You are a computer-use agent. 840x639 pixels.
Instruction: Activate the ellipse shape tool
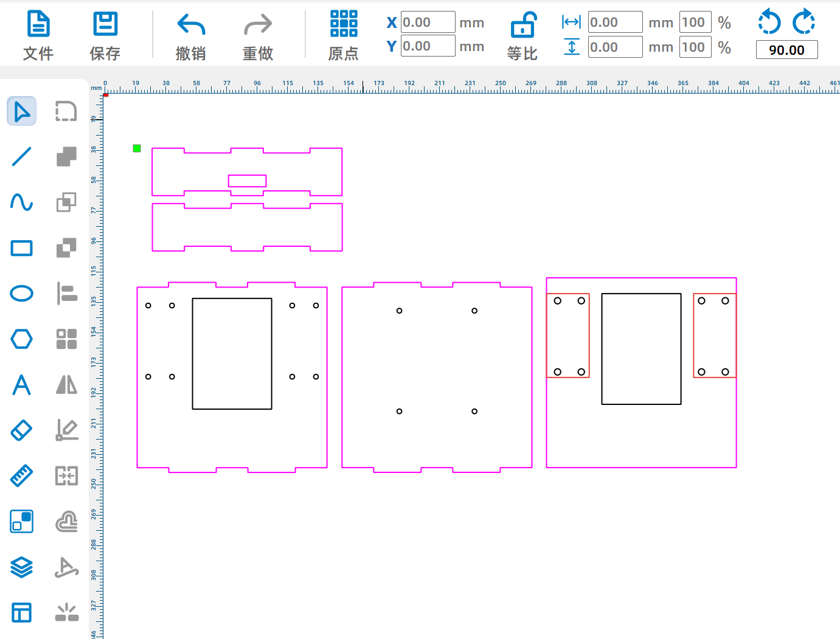tap(21, 294)
